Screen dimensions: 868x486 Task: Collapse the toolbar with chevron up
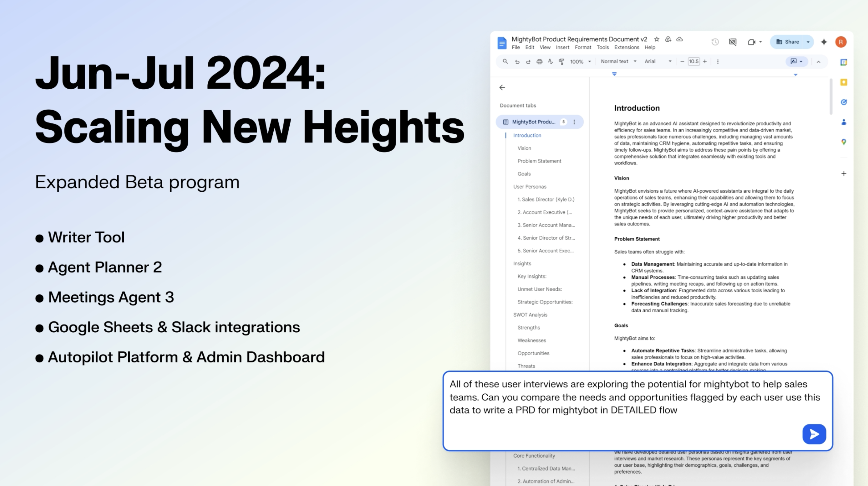coord(818,62)
